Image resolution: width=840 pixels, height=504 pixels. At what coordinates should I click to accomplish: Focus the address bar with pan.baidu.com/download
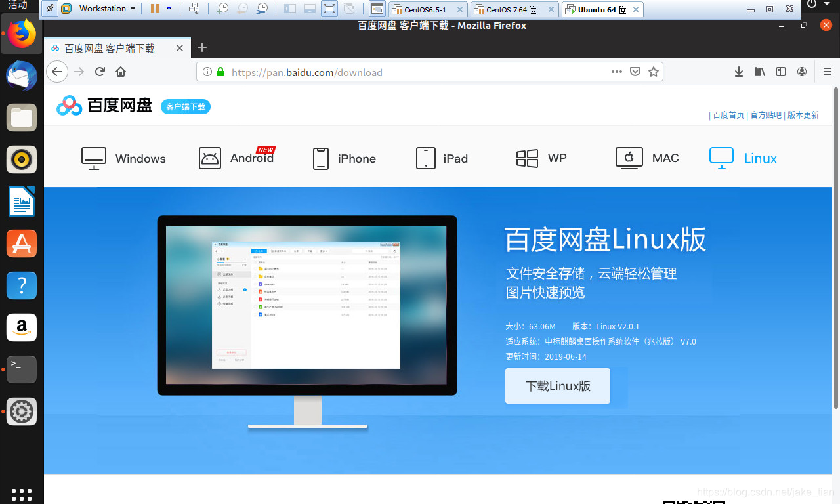[x=430, y=72]
